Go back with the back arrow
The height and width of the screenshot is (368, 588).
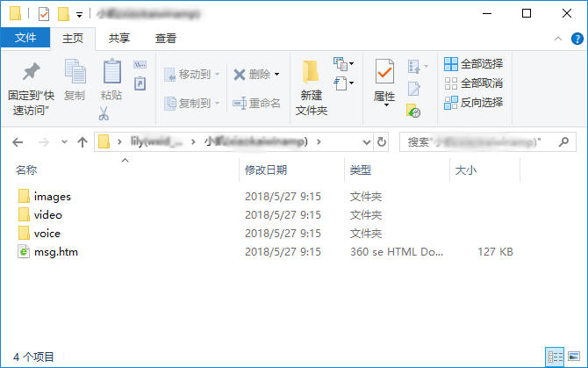point(18,142)
